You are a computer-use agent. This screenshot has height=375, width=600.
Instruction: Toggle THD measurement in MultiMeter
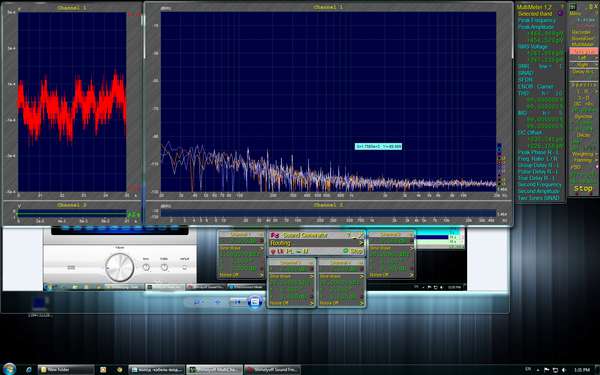tap(523, 93)
